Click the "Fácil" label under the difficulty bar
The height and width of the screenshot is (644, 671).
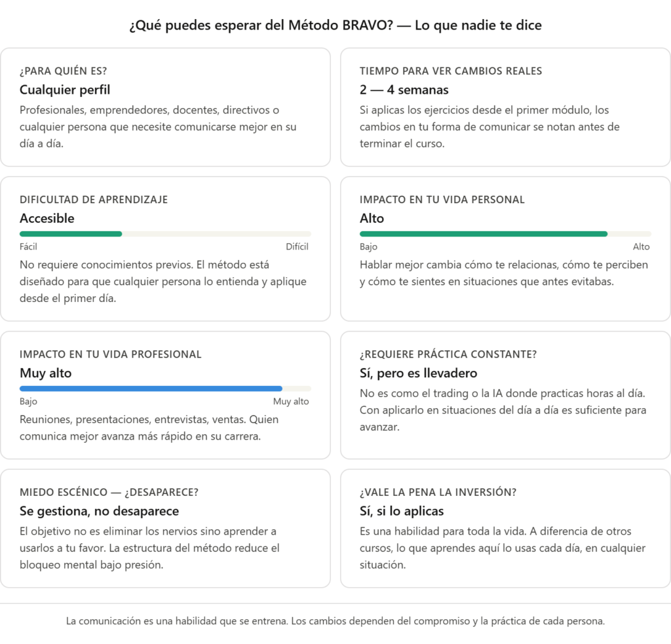[x=28, y=247]
